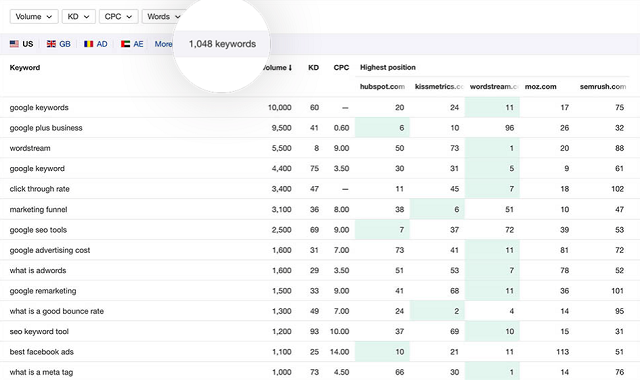Click the CPC column header
This screenshot has height=380, width=640.
coord(341,68)
